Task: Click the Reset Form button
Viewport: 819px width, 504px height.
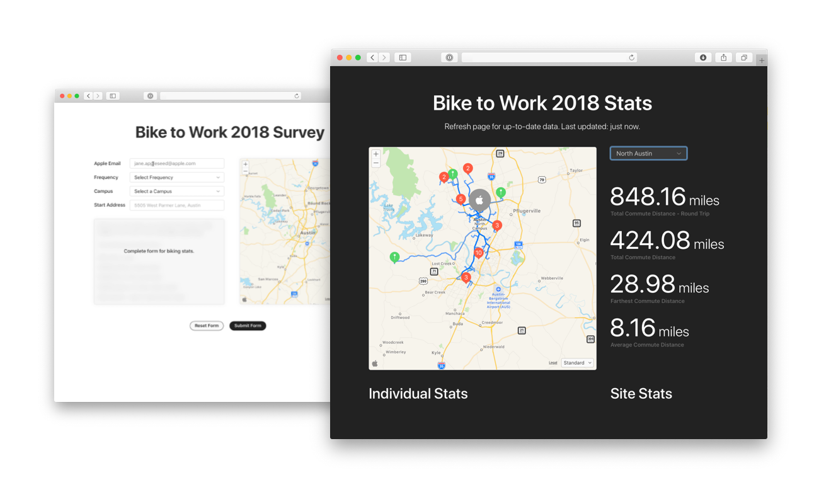Action: pos(207,326)
